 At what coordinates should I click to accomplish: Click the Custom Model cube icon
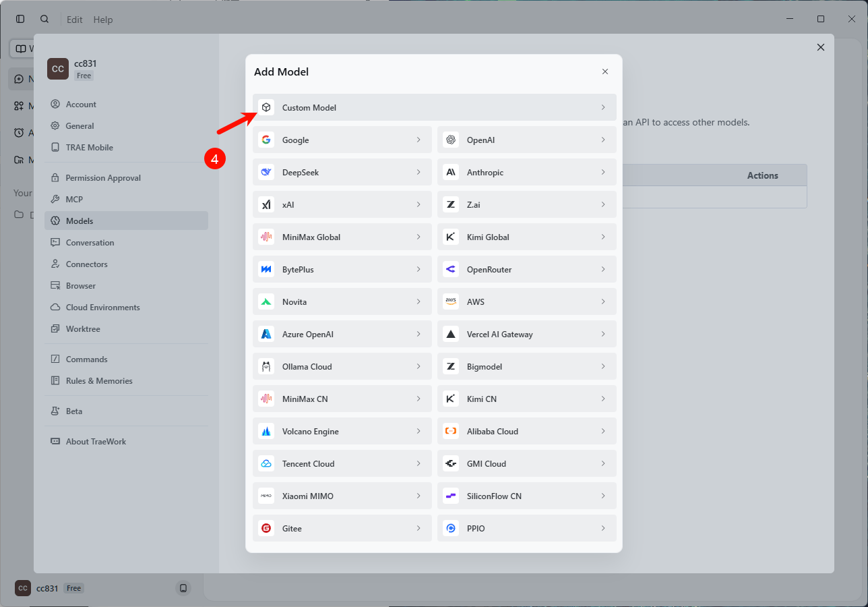click(x=266, y=107)
